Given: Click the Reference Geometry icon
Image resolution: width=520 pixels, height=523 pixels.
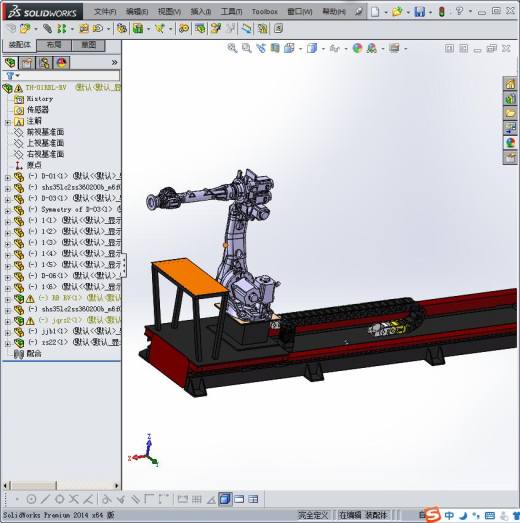Looking at the screenshot, I should tap(160, 29).
